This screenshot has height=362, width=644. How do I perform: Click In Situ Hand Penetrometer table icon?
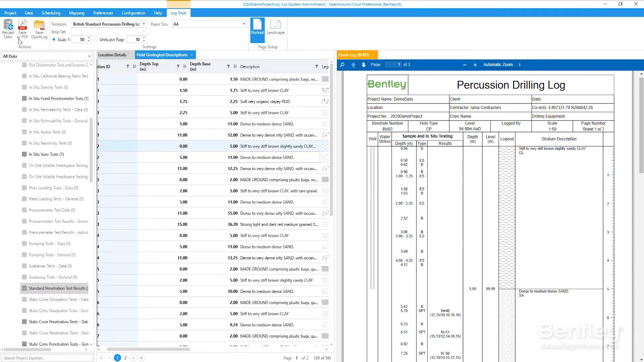pos(24,98)
